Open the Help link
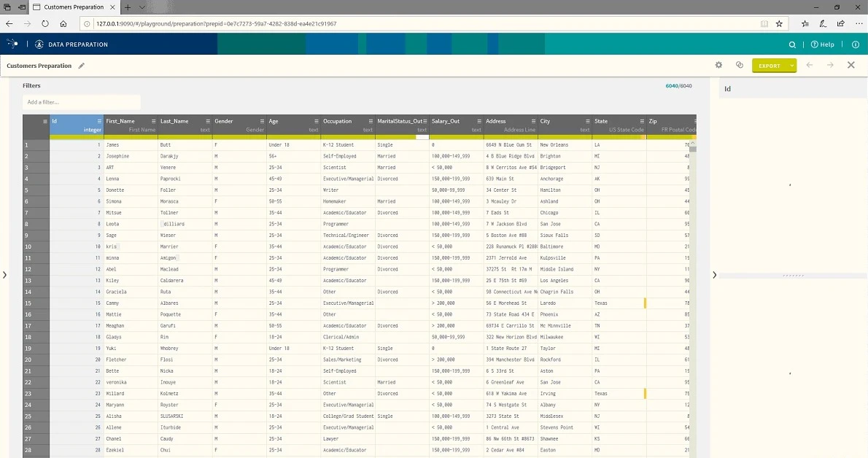 (x=823, y=44)
